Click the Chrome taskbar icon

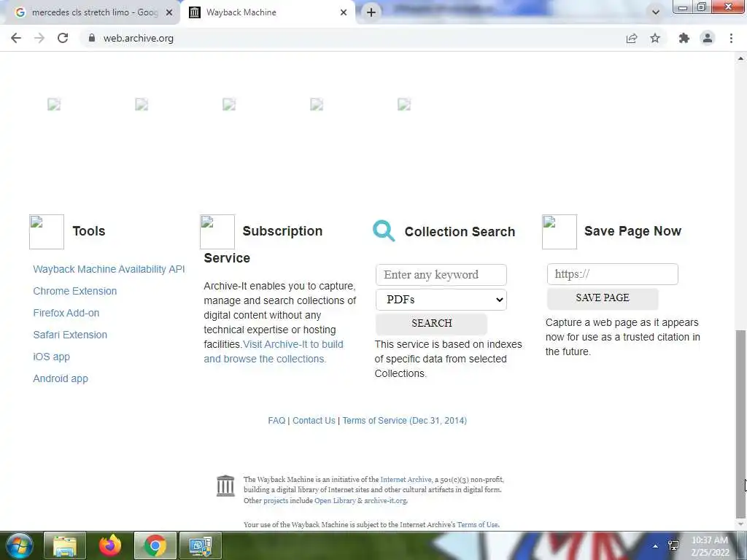[155, 545]
